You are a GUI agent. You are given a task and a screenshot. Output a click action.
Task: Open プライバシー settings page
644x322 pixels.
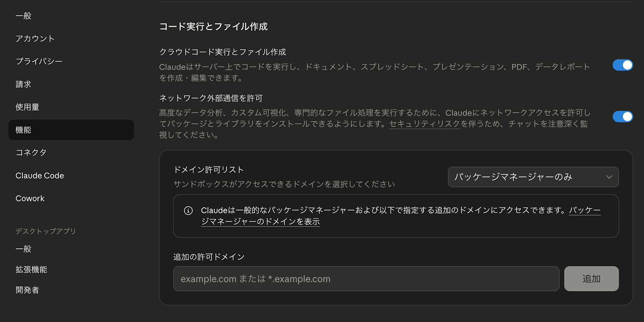tap(39, 61)
